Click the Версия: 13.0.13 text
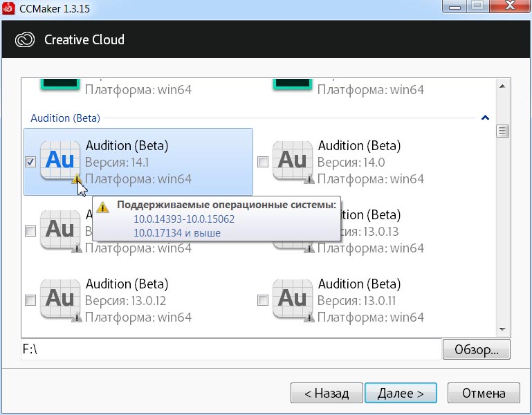Image resolution: width=532 pixels, height=415 pixels. (x=370, y=232)
